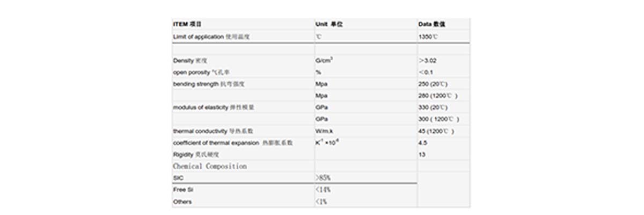
Task: Click the W/m.k unit cell
Action: (x=325, y=131)
